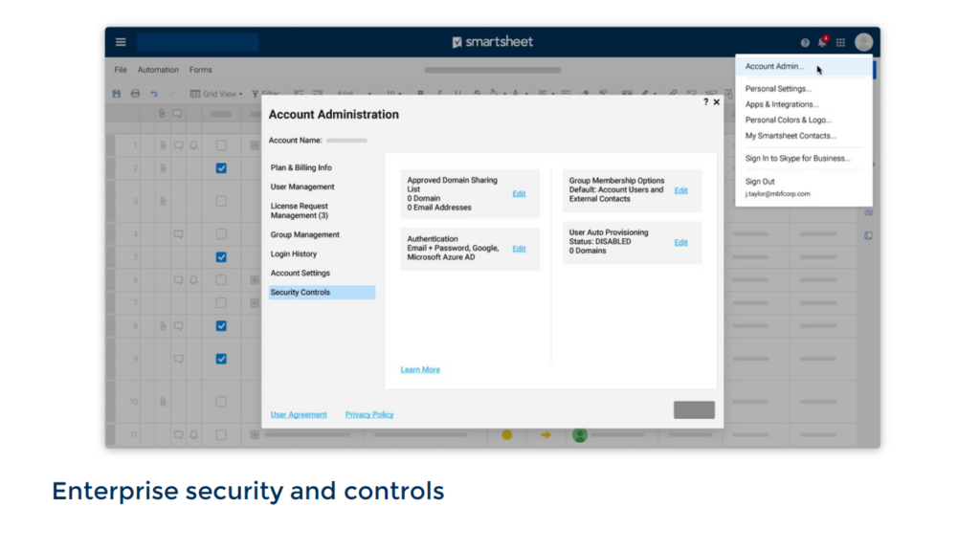
Task: Uncheck the row 9 checkbox
Action: tap(221, 359)
